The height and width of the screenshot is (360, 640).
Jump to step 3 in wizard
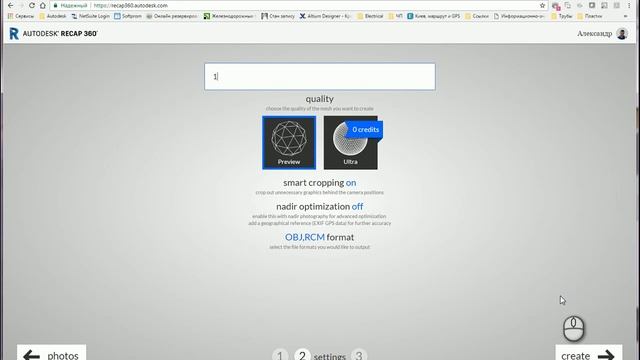click(x=359, y=355)
